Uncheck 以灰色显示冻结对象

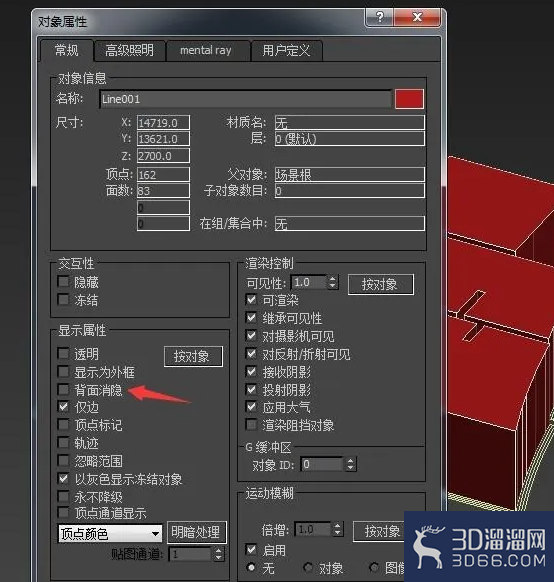click(63, 478)
